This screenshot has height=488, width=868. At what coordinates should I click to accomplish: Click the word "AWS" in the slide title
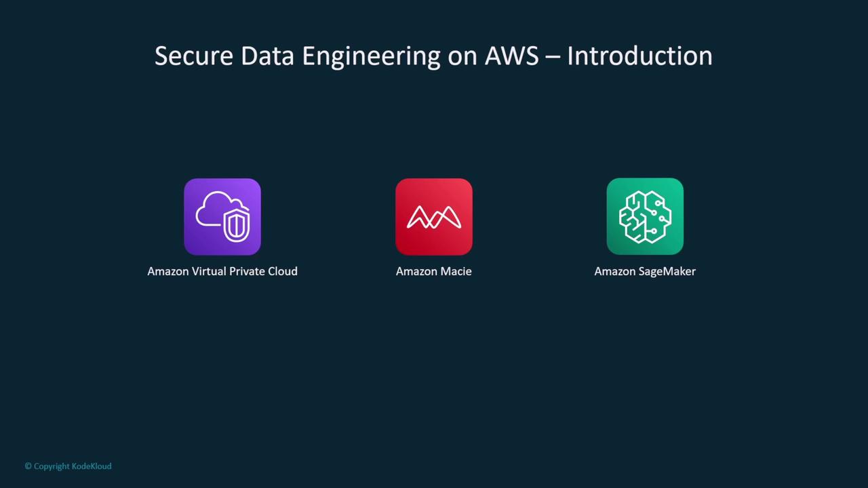pyautogui.click(x=511, y=56)
